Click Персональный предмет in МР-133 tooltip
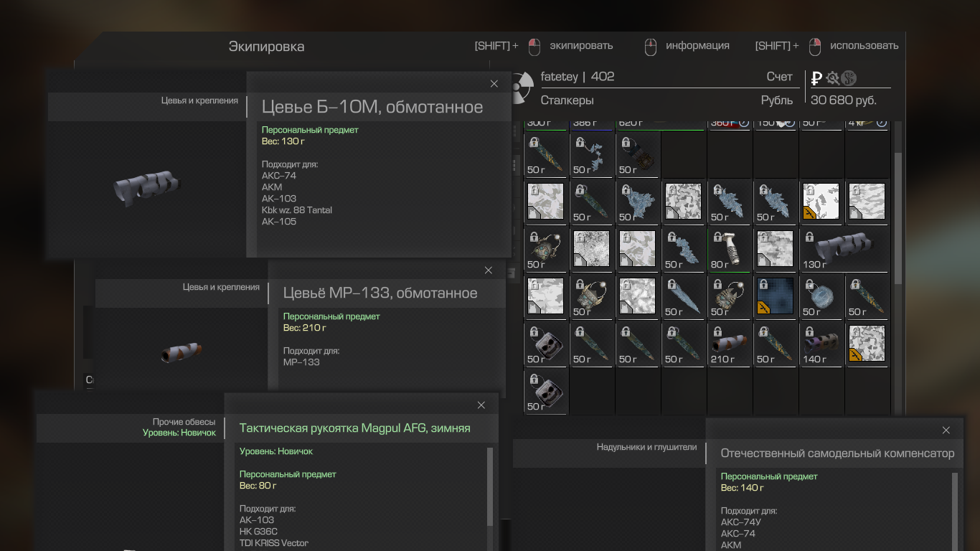The image size is (980, 551). click(x=331, y=316)
